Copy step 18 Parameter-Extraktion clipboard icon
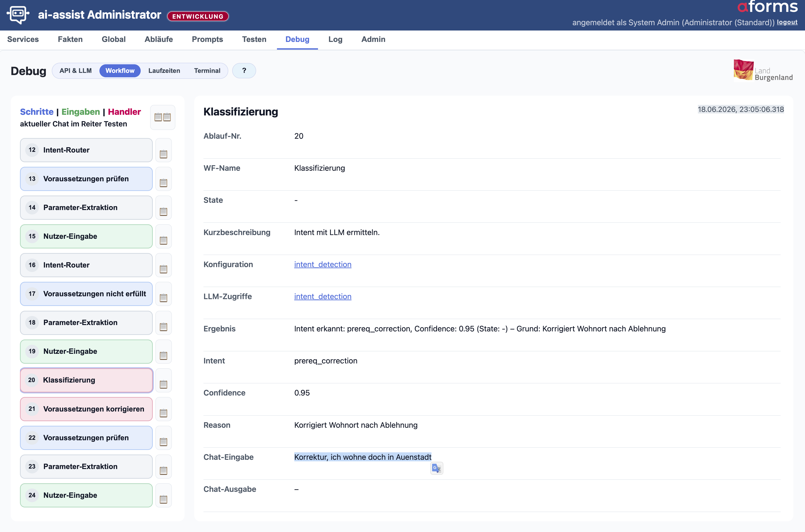This screenshot has width=805, height=532. point(164,323)
